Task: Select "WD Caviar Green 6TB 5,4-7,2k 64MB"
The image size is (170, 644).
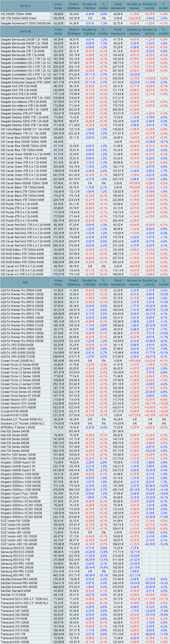Action: pyautogui.click(x=24, y=179)
